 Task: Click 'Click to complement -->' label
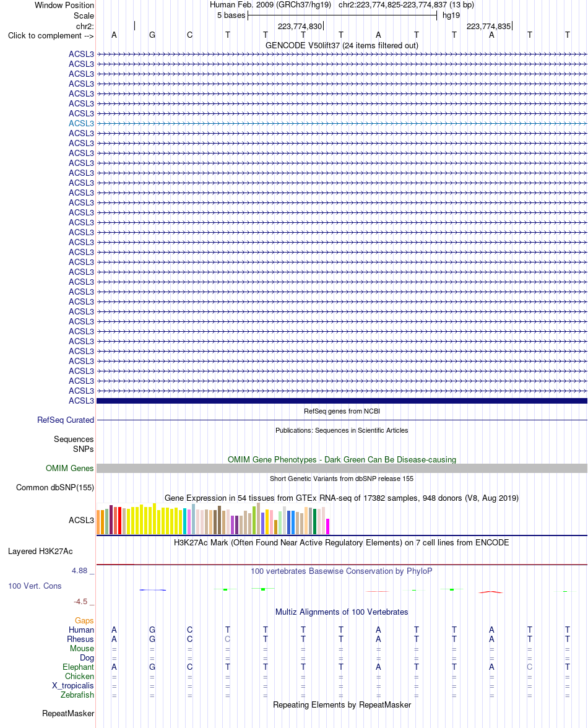coord(51,36)
